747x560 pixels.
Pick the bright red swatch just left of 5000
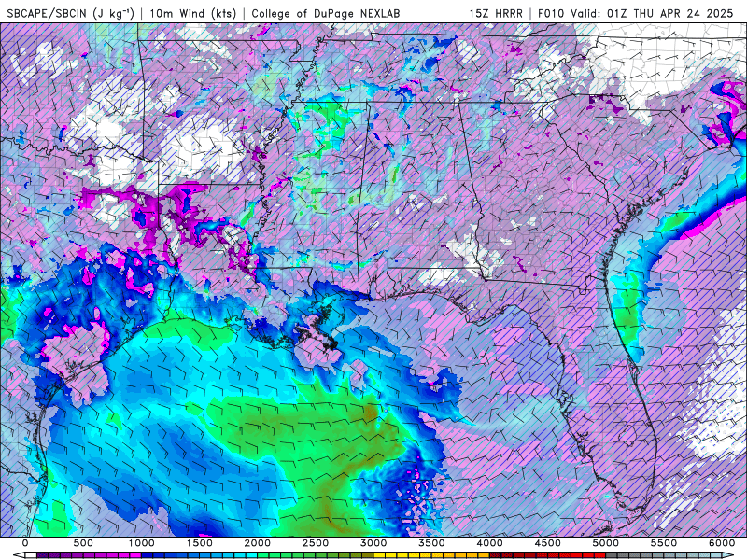[600, 555]
